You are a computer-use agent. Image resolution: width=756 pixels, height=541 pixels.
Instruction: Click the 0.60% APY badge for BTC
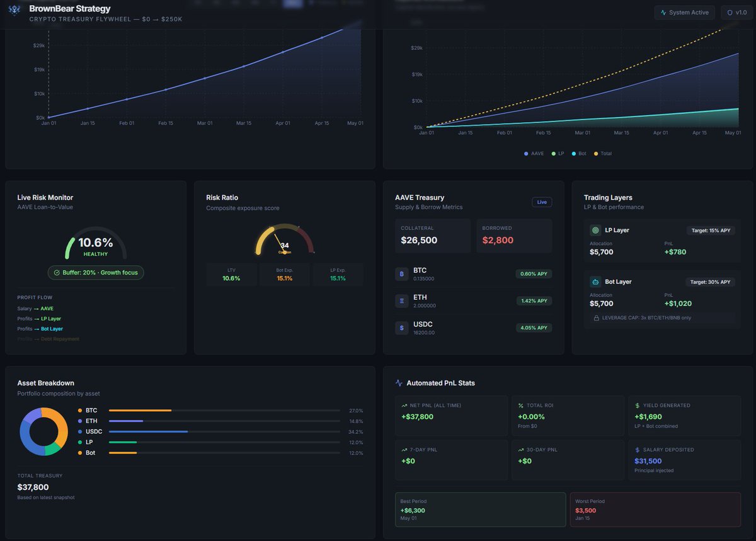534,274
